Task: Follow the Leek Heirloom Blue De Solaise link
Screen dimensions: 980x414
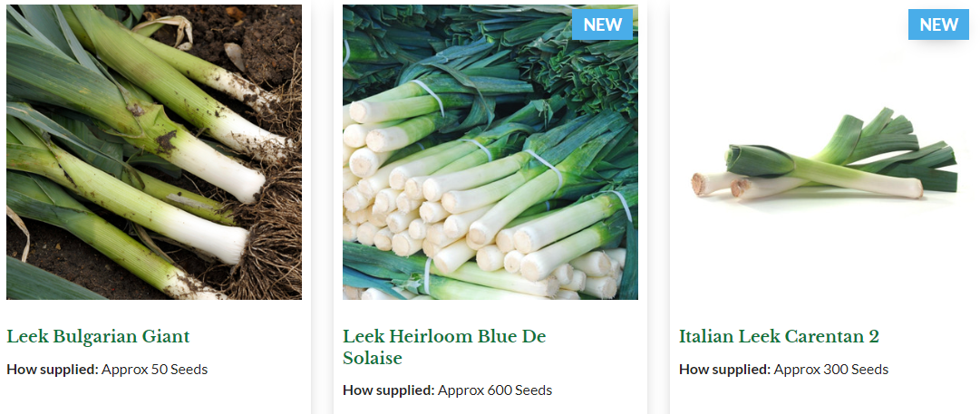Action: point(444,347)
